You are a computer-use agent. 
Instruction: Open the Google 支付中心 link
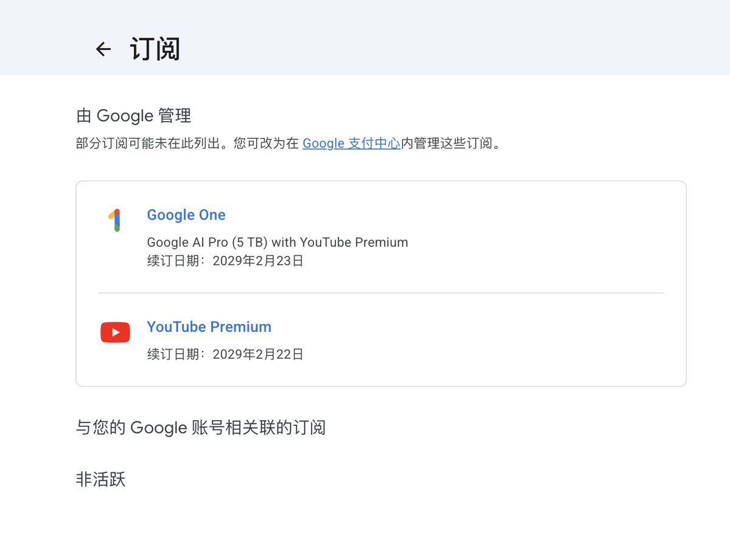pyautogui.click(x=352, y=143)
